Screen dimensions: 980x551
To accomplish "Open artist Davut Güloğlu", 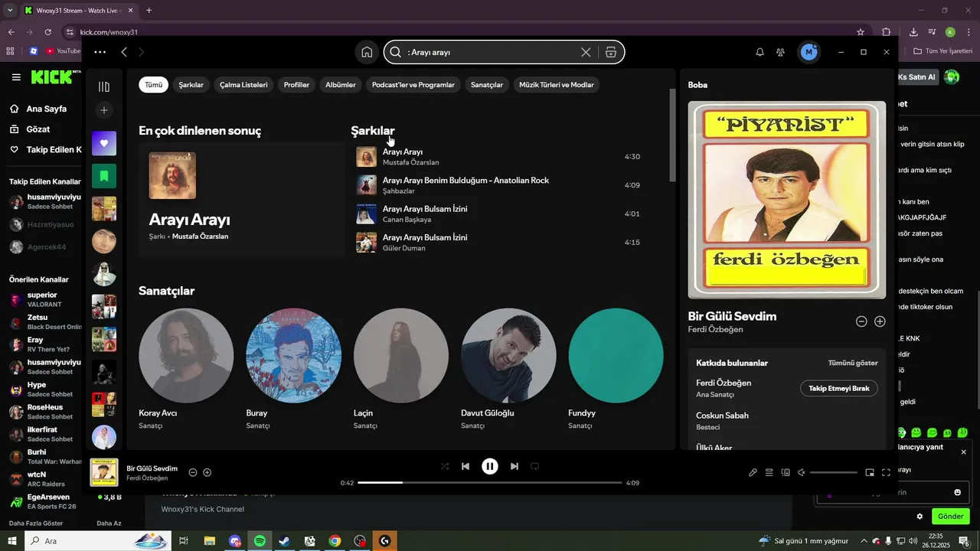I will (x=508, y=369).
